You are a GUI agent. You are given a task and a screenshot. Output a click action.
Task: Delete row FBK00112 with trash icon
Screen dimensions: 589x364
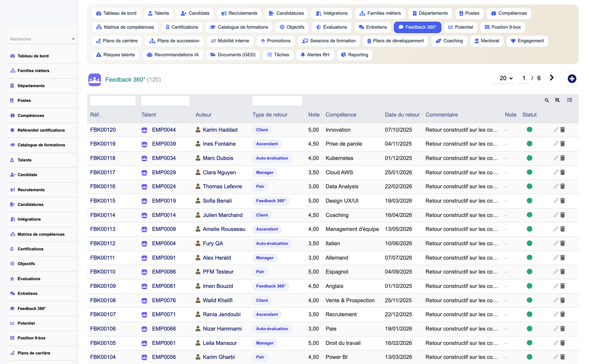tap(563, 243)
